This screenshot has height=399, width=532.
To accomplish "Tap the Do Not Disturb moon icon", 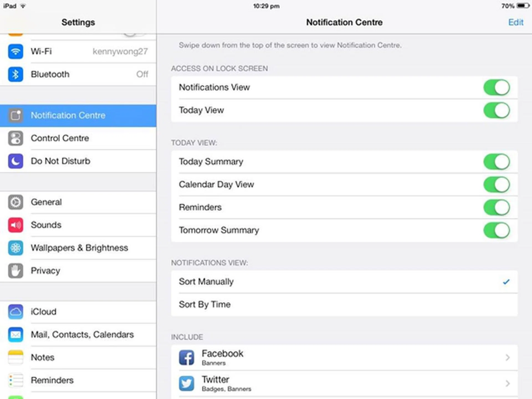I will click(x=16, y=161).
